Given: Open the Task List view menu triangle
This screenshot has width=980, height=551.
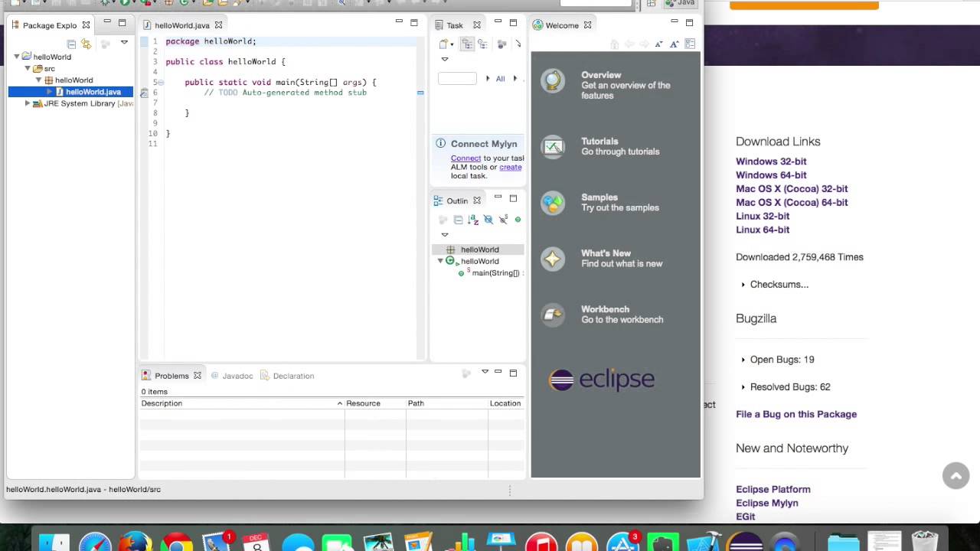Looking at the screenshot, I should click(x=444, y=59).
